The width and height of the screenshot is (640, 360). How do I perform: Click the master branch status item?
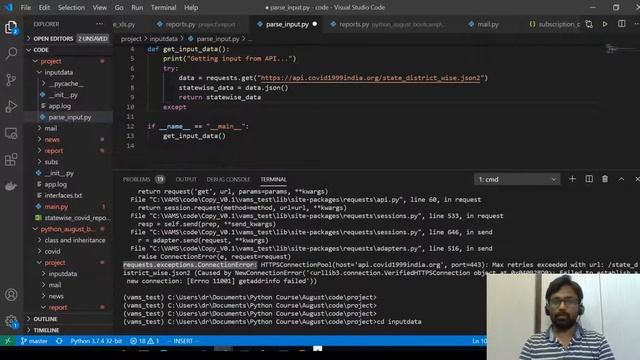point(34,341)
